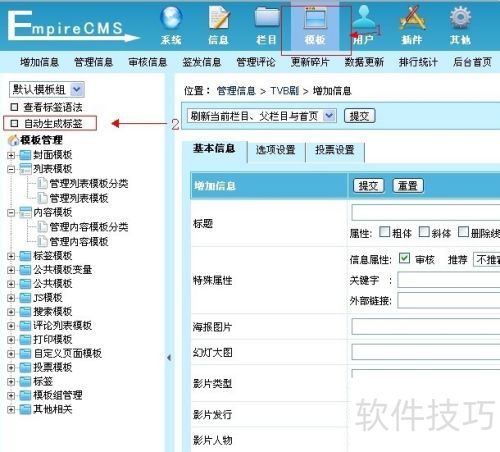Expand the 封面模板 tree node
Image resolution: width=500 pixels, height=452 pixels.
(x=11, y=155)
